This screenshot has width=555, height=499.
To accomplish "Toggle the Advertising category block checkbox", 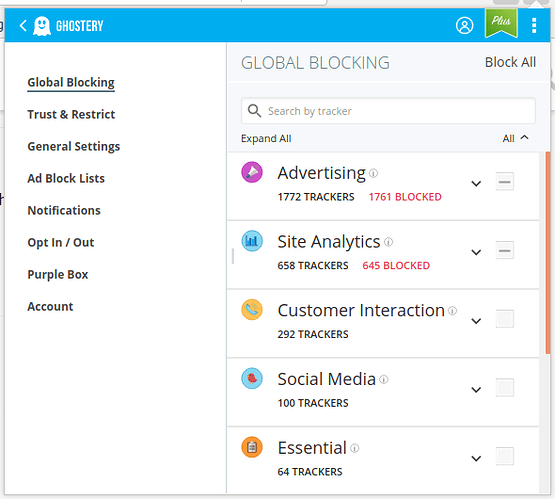I will pos(504,182).
